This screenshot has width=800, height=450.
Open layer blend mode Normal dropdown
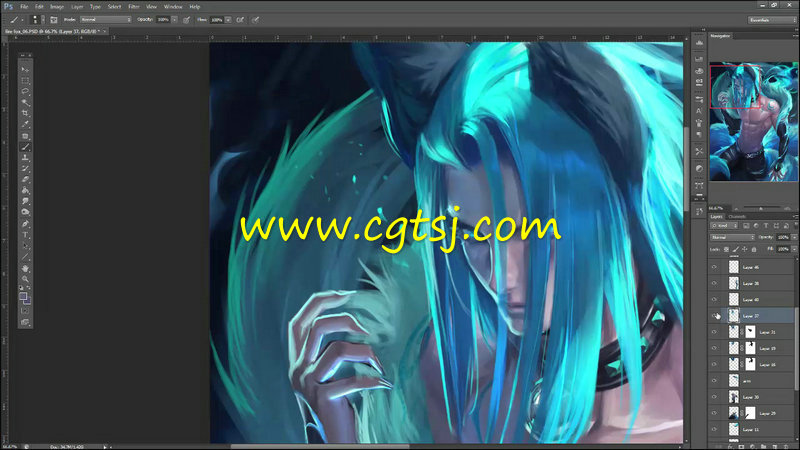[x=732, y=237]
